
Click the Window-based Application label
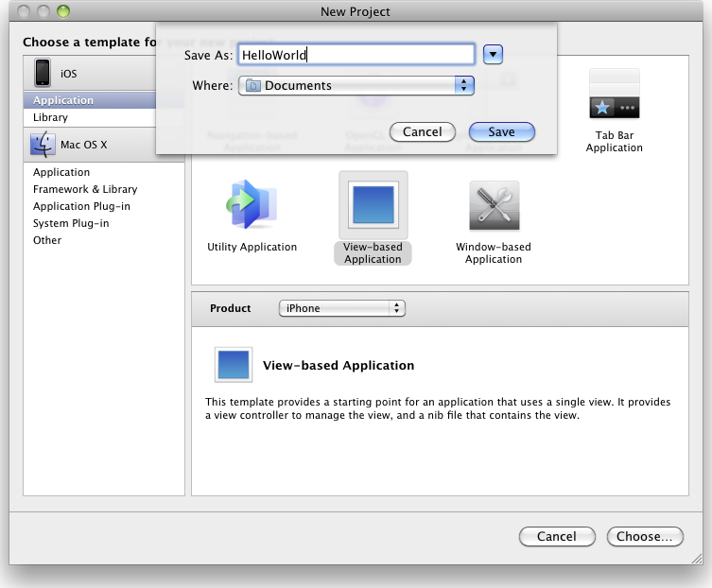(494, 253)
